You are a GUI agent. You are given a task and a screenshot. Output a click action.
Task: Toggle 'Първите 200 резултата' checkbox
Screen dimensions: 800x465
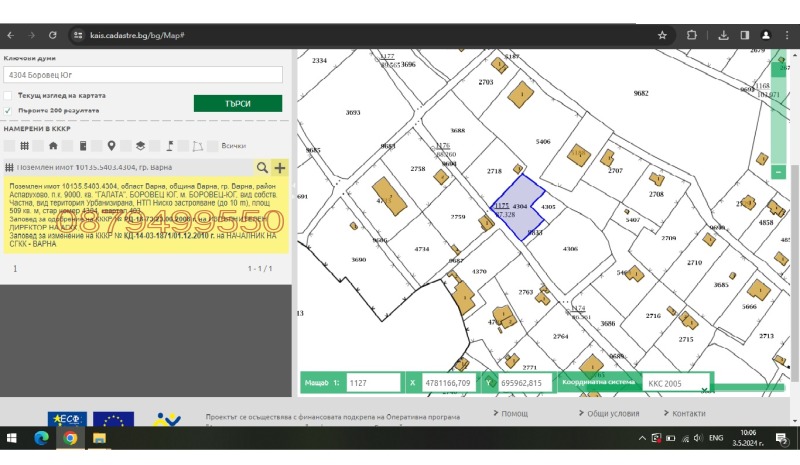pyautogui.click(x=8, y=110)
